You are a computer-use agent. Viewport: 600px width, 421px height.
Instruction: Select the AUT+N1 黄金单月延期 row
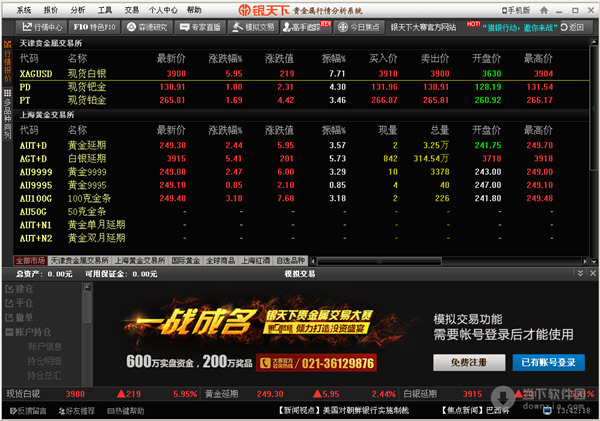(301, 225)
